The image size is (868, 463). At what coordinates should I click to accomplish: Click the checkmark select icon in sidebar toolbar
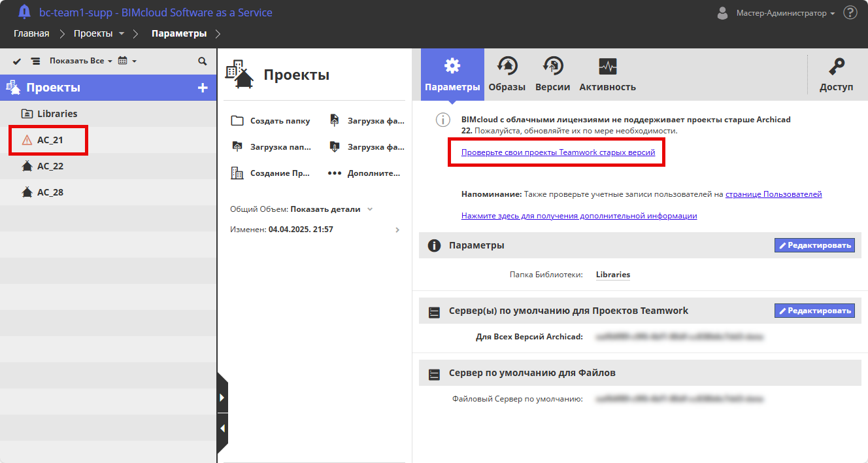(x=17, y=61)
